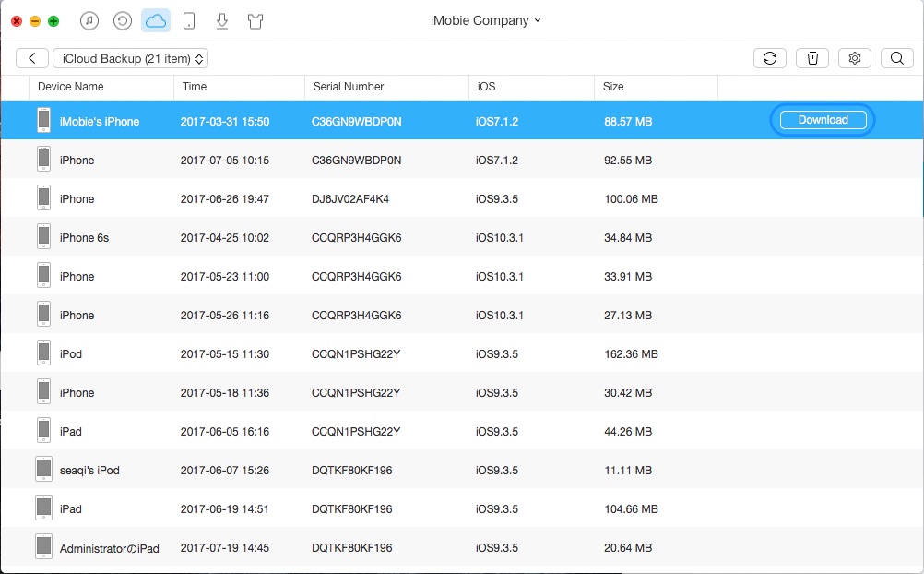Screen dimensions: 924x574
Task: Sort backups by the Time column header
Action: point(195,87)
